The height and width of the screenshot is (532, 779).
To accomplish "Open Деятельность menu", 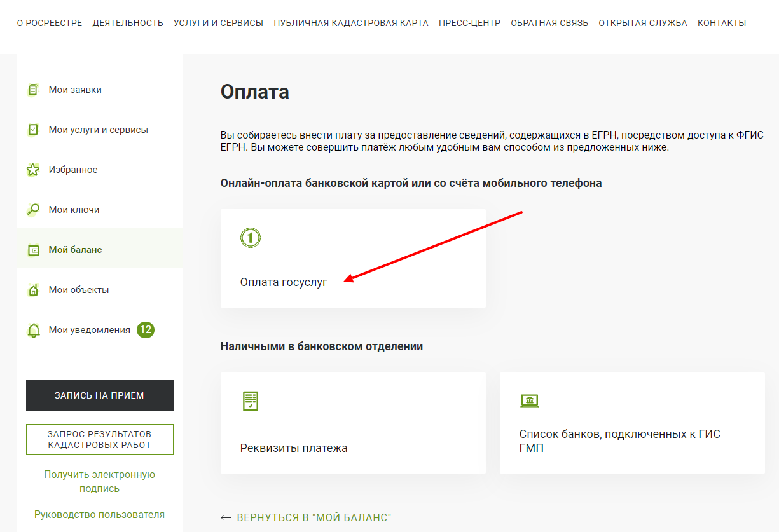I will (128, 23).
